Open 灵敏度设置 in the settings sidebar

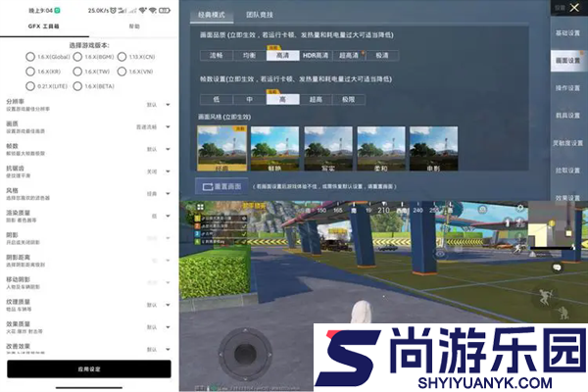pyautogui.click(x=567, y=143)
